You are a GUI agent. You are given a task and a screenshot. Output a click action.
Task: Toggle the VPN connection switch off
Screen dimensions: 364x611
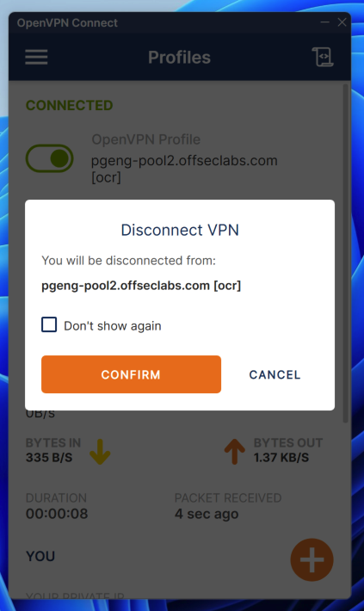(50, 158)
